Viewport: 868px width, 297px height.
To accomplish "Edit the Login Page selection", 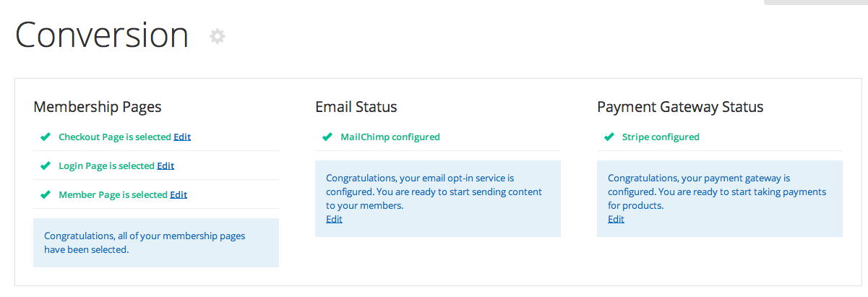I will tap(166, 165).
